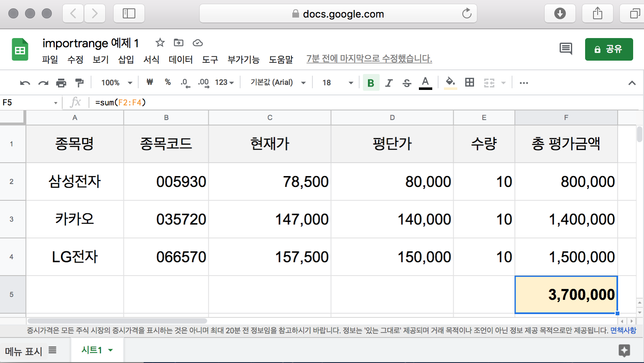Select column C header
The image size is (644, 363).
pos(270,118)
